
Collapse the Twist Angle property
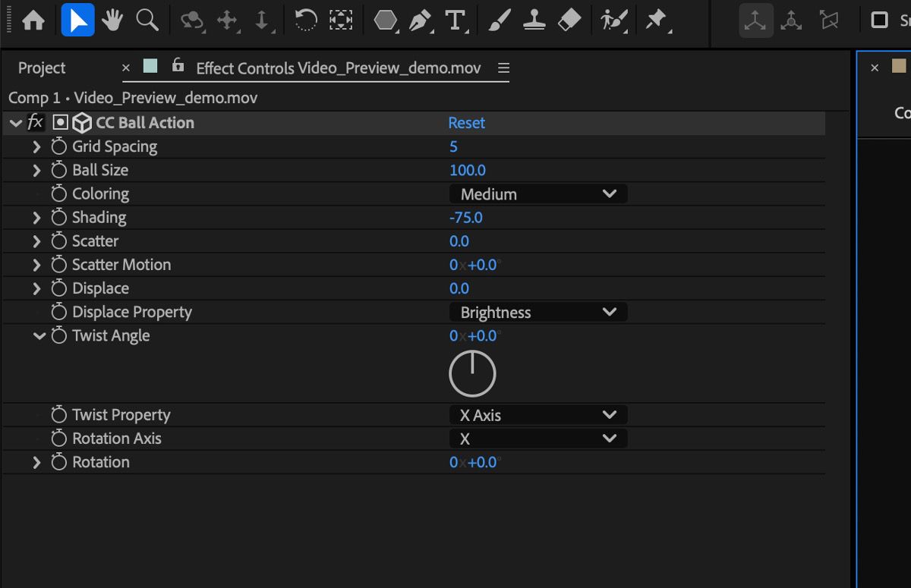tap(39, 335)
